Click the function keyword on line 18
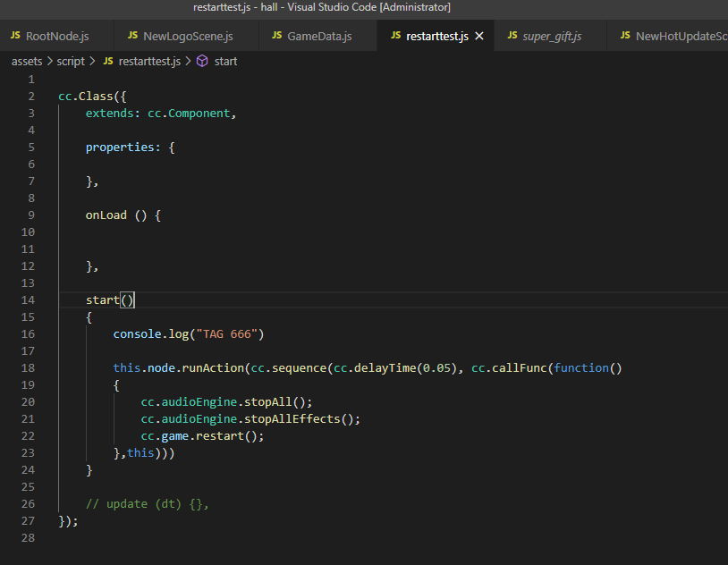 click(x=580, y=367)
